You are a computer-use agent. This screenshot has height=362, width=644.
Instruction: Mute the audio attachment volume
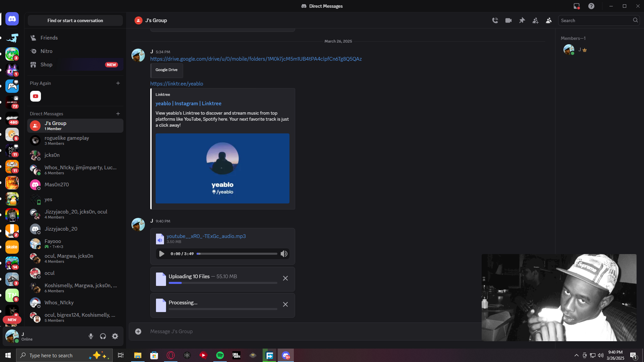pyautogui.click(x=284, y=254)
